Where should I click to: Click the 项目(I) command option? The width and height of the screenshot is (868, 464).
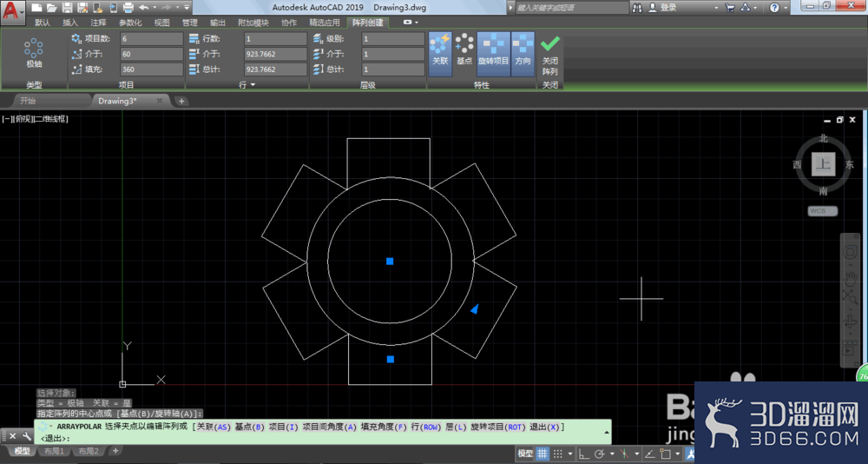pyautogui.click(x=284, y=427)
